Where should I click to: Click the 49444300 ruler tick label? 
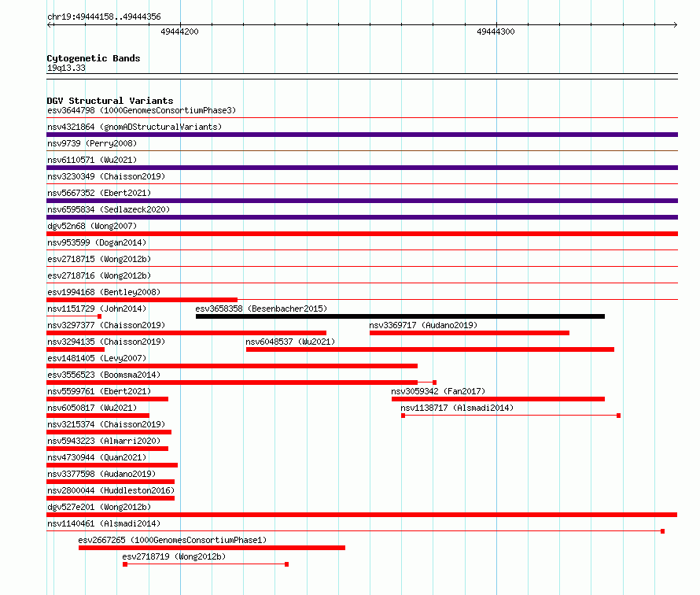[x=496, y=31]
